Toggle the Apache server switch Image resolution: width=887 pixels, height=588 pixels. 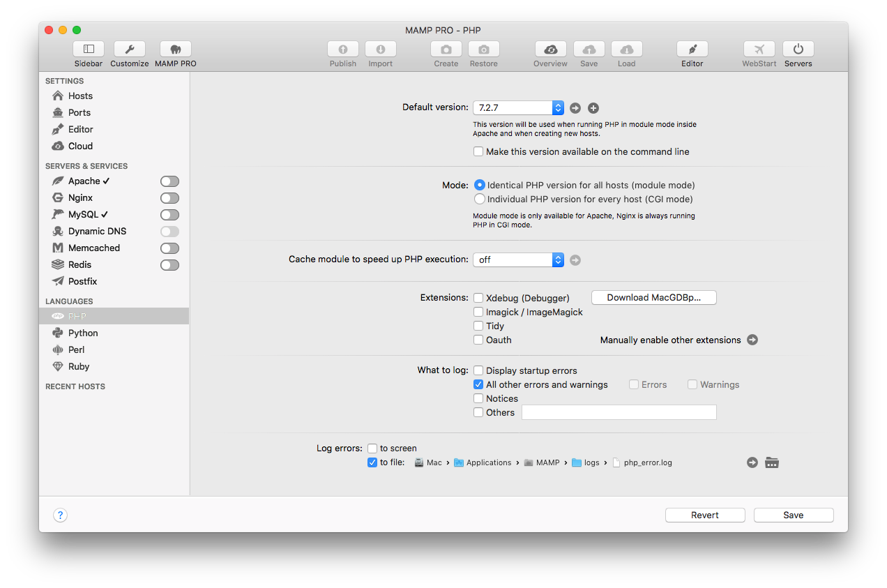click(169, 181)
